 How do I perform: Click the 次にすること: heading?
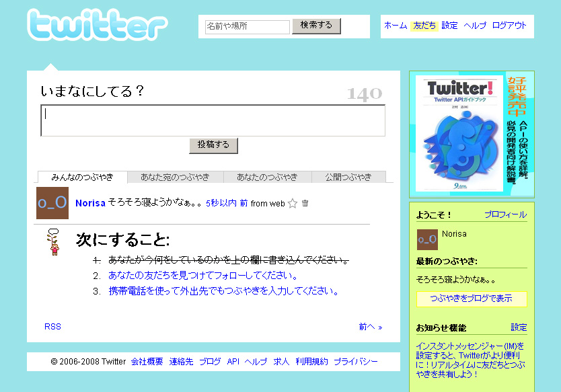point(122,239)
